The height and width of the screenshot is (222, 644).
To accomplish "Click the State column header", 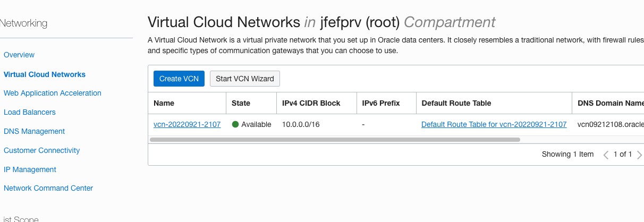I will (241, 103).
